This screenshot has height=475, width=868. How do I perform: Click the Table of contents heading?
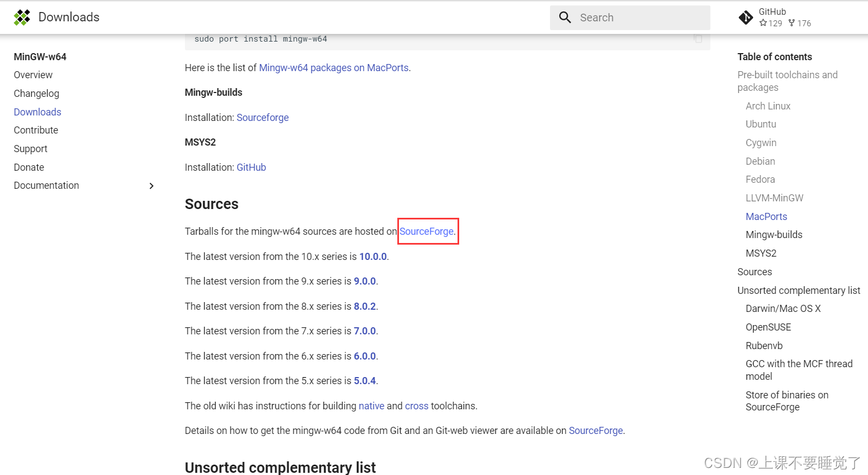click(774, 57)
